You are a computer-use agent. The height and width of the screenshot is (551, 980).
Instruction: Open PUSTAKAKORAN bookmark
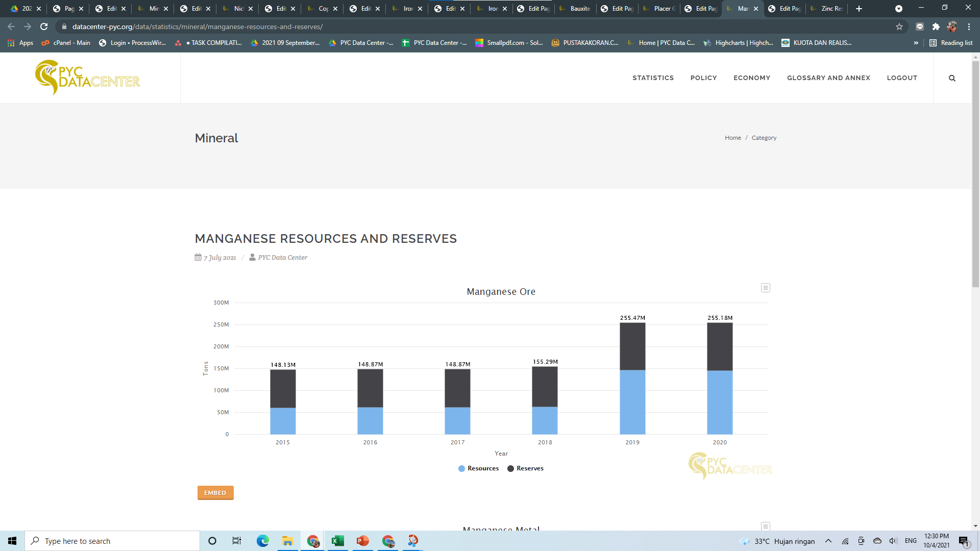[x=585, y=43]
